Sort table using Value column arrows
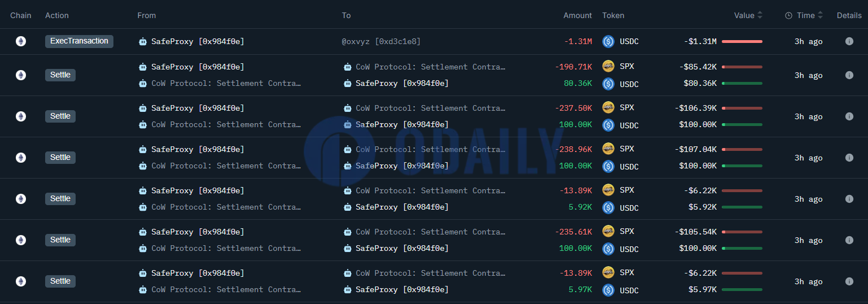This screenshot has height=304, width=868. click(760, 15)
